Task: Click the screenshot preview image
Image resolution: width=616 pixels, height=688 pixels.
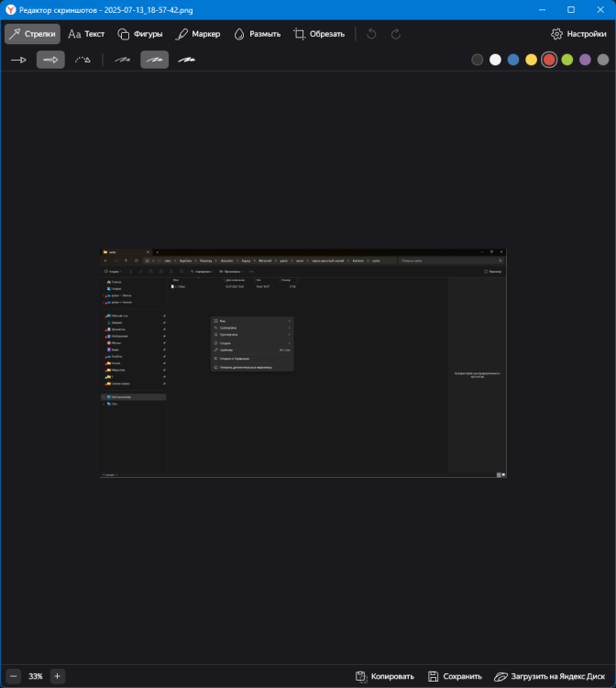Action: click(303, 363)
